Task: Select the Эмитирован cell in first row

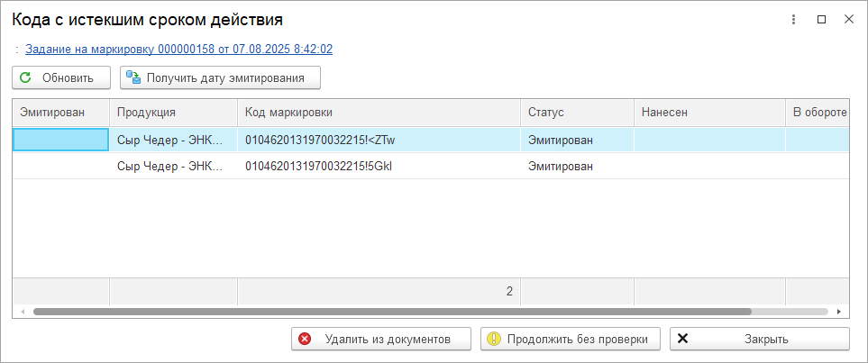Action: 60,140
